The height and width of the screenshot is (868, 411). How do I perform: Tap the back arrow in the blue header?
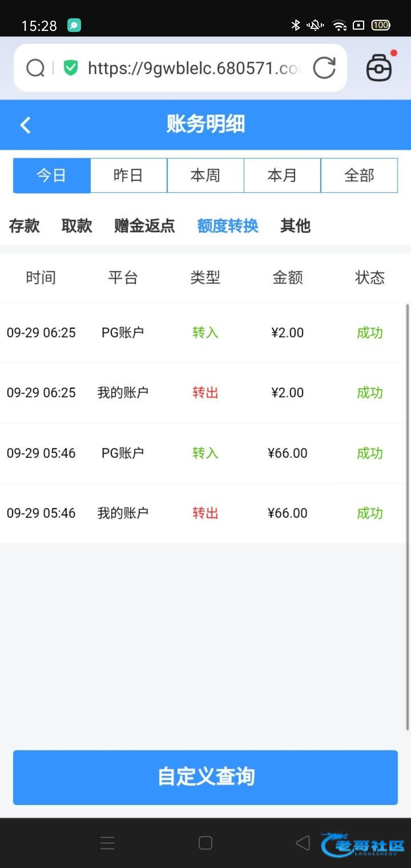[25, 125]
